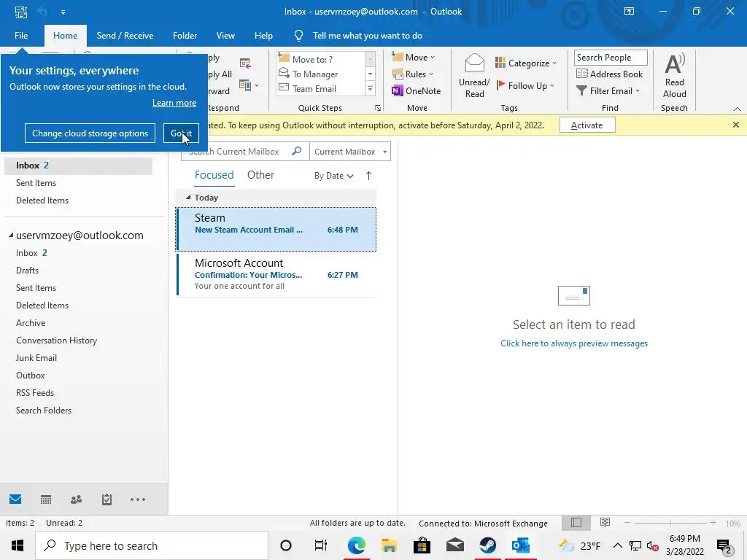Image resolution: width=747 pixels, height=560 pixels.
Task: Open the Archive folder
Action: pos(31,322)
